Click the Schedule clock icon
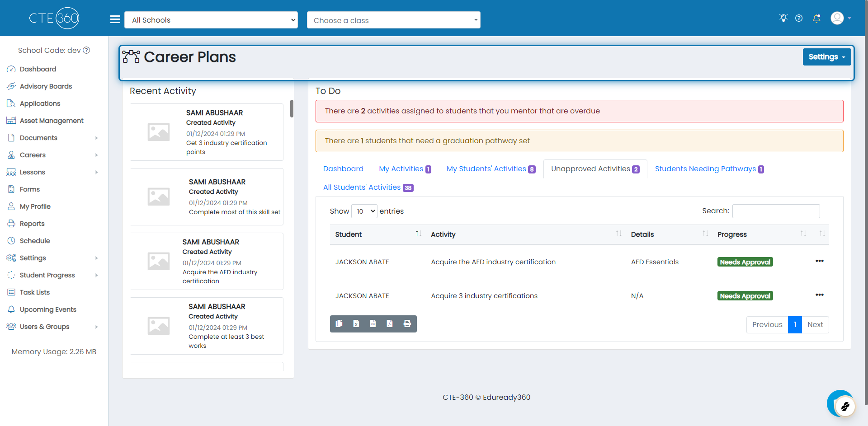The width and height of the screenshot is (868, 426). (11, 241)
